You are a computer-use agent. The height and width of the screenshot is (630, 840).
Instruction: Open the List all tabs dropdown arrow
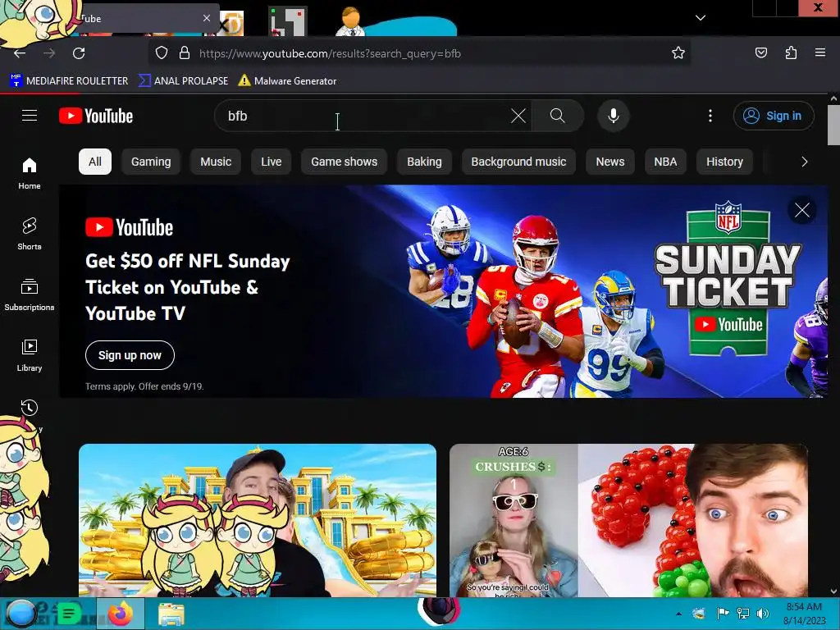pos(701,18)
